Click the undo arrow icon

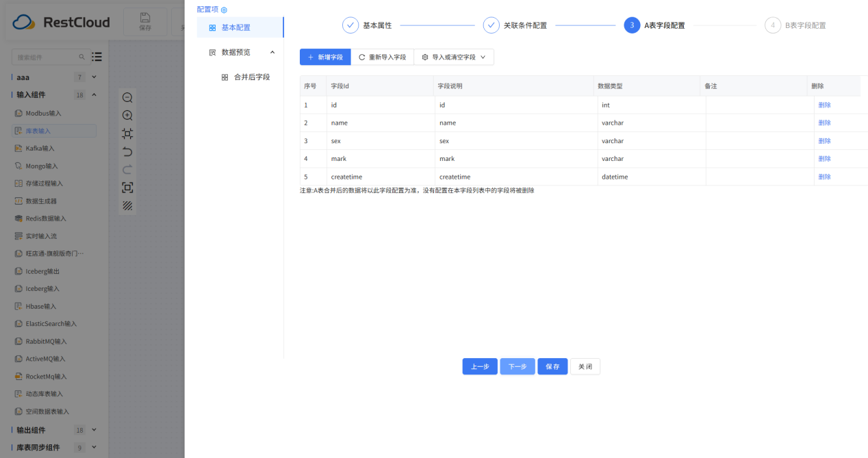click(x=127, y=151)
